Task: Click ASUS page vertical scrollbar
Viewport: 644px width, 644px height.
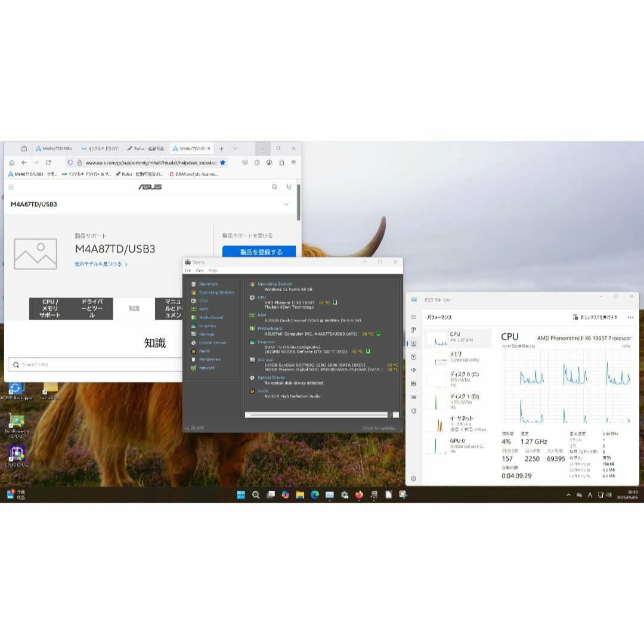Action: (x=299, y=202)
